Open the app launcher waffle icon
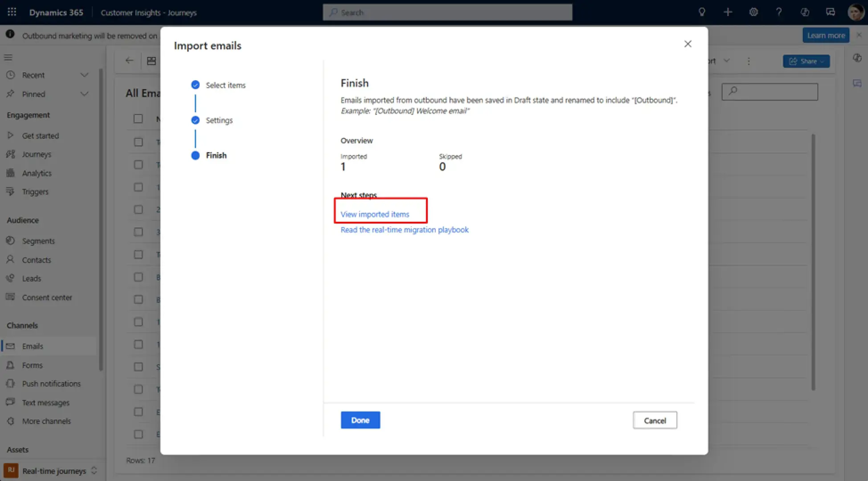 (x=12, y=12)
